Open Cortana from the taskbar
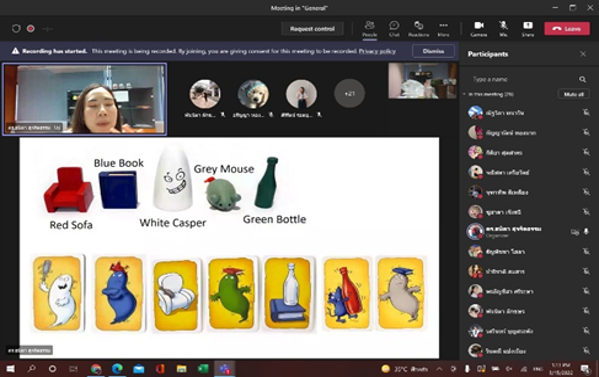The height and width of the screenshot is (377, 599). [52, 369]
